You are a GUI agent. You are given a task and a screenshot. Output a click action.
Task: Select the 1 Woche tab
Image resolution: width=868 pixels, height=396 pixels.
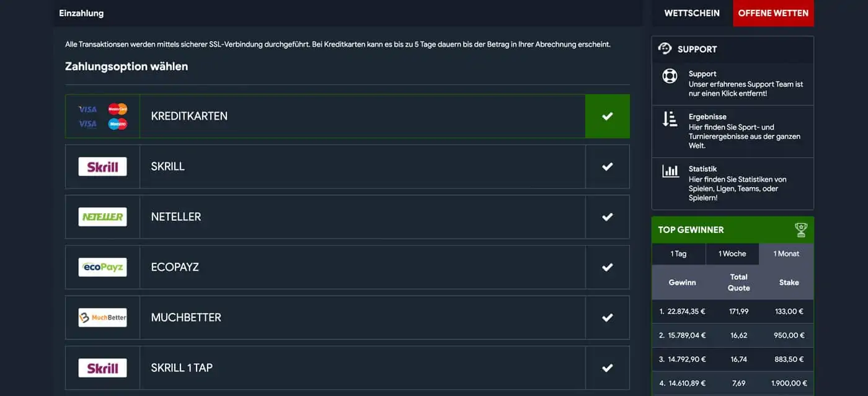(732, 253)
